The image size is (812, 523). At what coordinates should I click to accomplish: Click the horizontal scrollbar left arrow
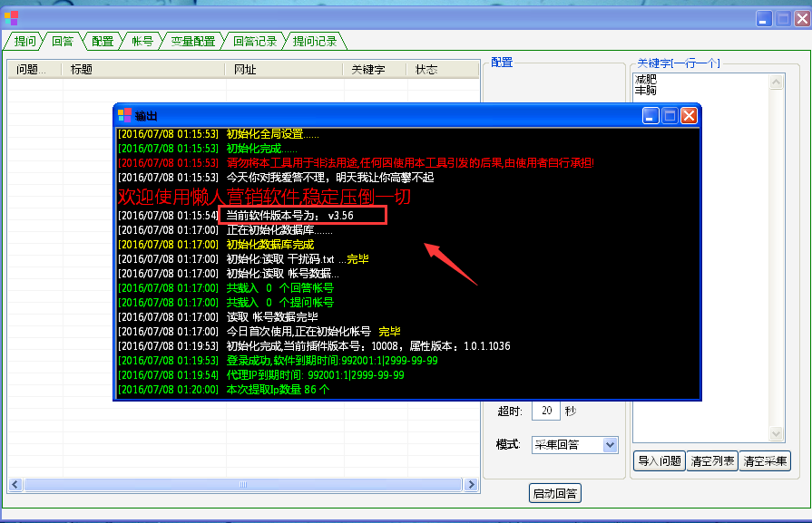(15, 484)
